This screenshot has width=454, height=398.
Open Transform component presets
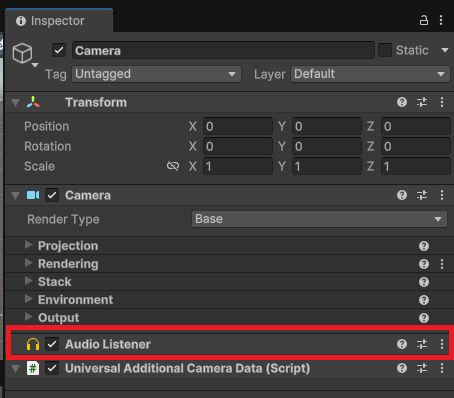[x=422, y=102]
